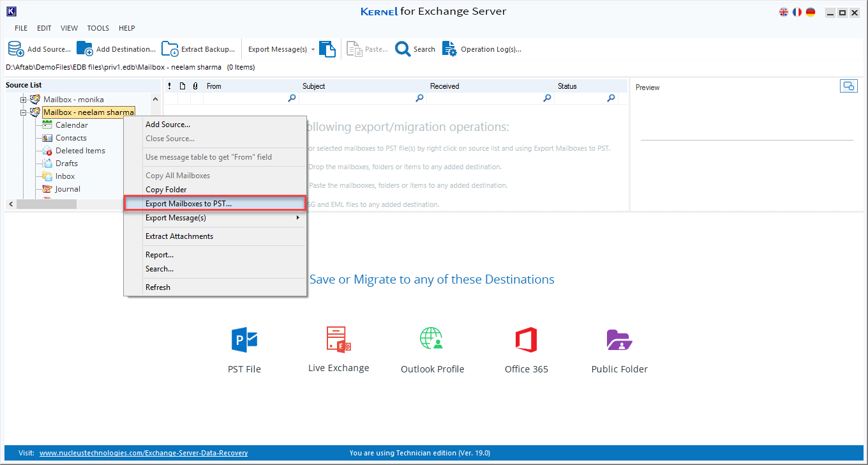Select Inbox folder in source tree
Screen dimensions: 868x465
(x=65, y=176)
